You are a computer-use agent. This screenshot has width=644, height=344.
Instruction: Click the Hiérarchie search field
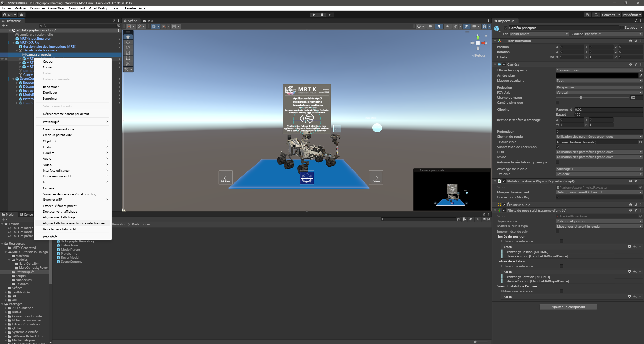click(x=77, y=26)
